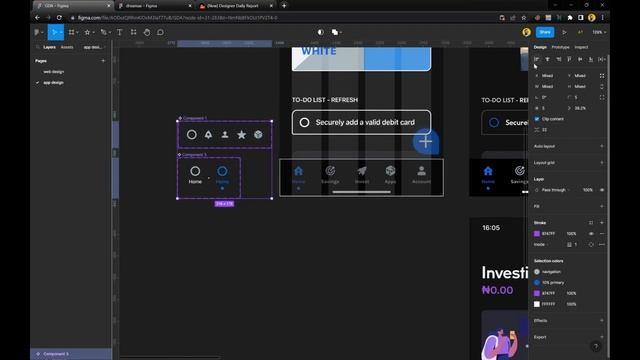
Task: Align selection right
Action: click(558, 60)
